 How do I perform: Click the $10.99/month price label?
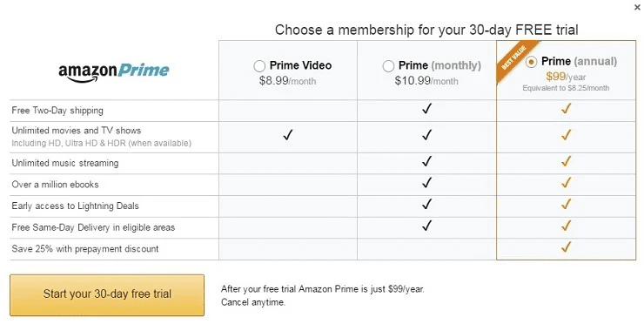click(x=426, y=81)
